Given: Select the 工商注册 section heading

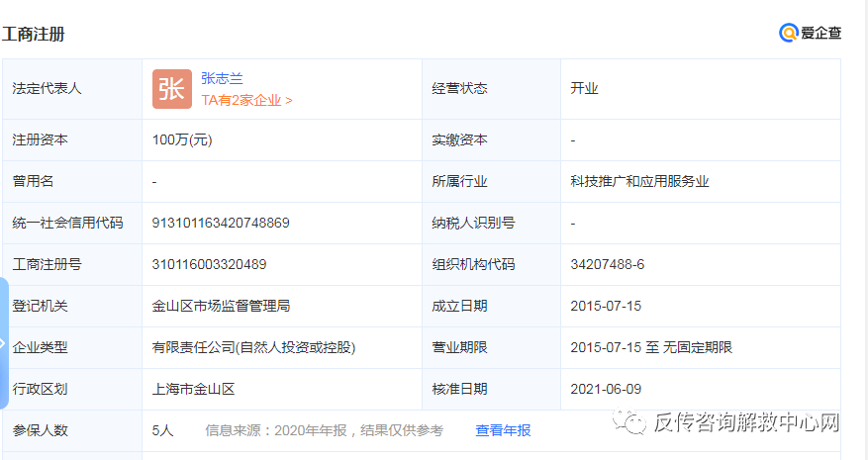Looking at the screenshot, I should click(x=34, y=35).
